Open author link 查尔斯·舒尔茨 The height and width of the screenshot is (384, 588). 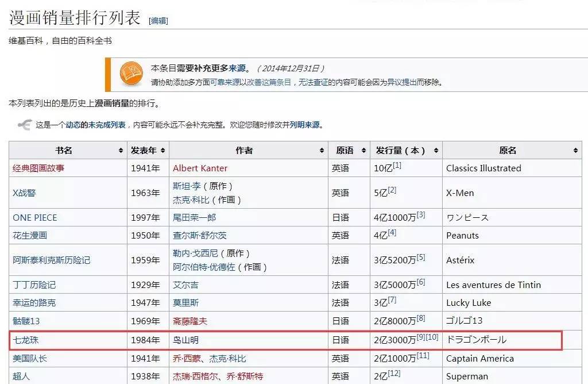(x=199, y=235)
